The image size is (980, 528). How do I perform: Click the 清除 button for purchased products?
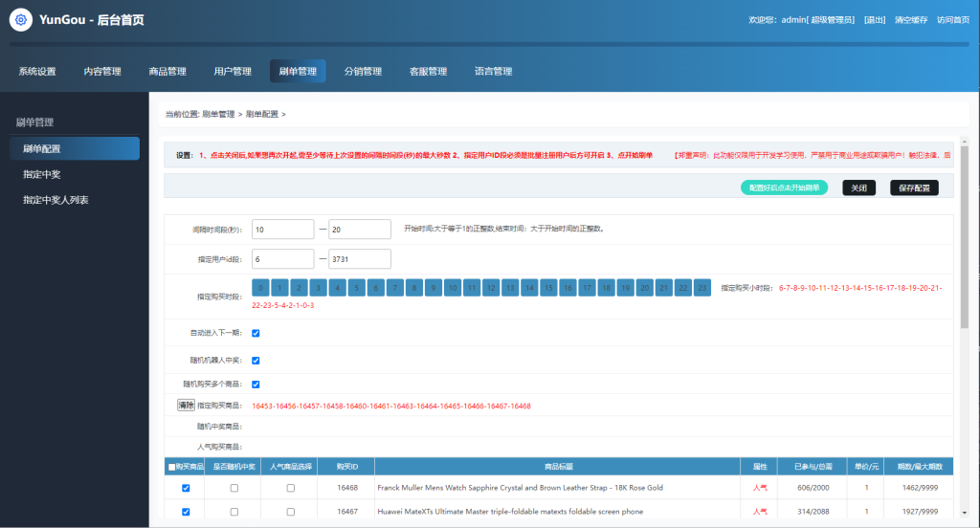coord(186,406)
